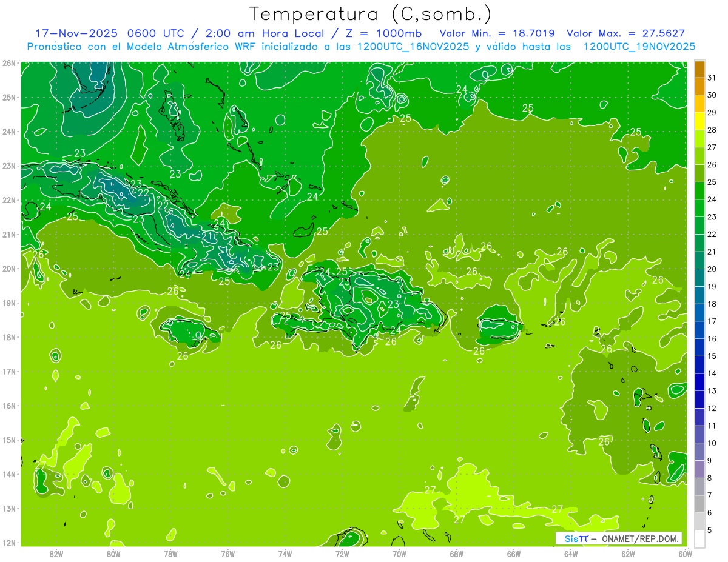
Task: Select 'Valor Max. = 27.5627' in the header
Action: 625,33
